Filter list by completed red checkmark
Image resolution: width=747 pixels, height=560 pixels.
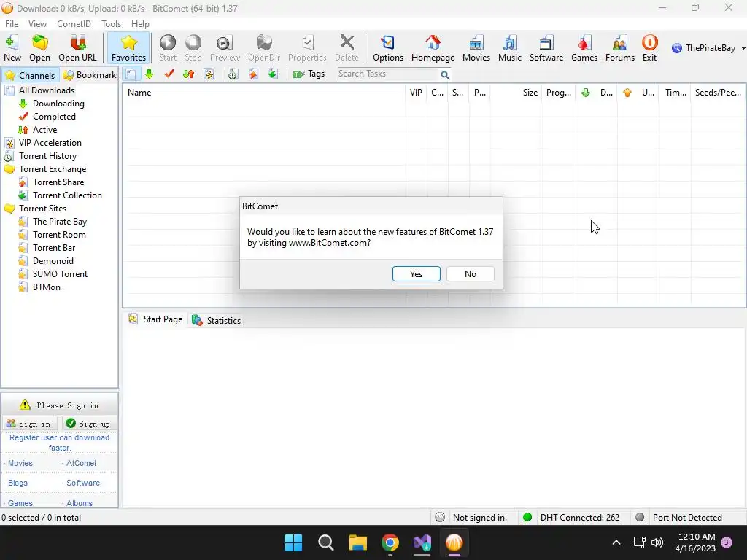[x=169, y=74]
